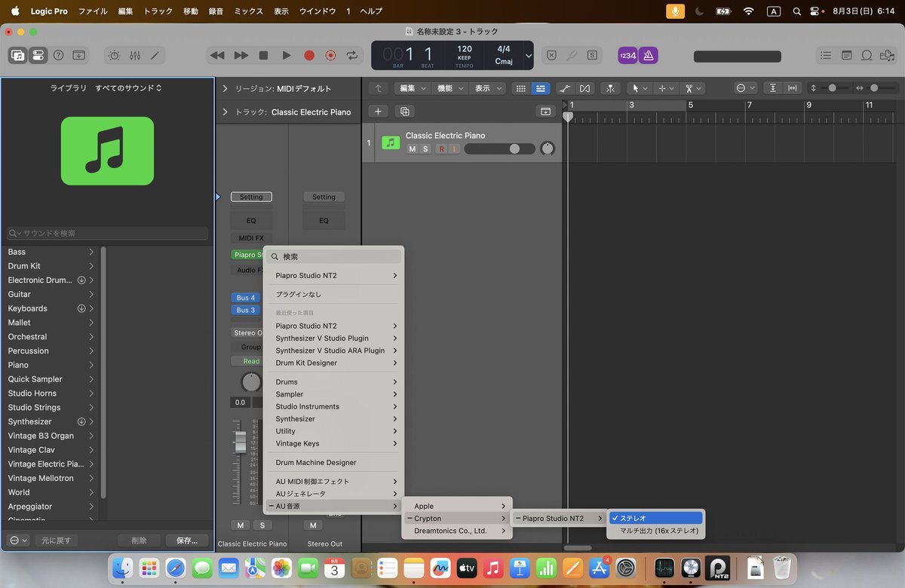This screenshot has width=905, height=588.
Task: Open the List Editors icon
Action: pyautogui.click(x=827, y=55)
